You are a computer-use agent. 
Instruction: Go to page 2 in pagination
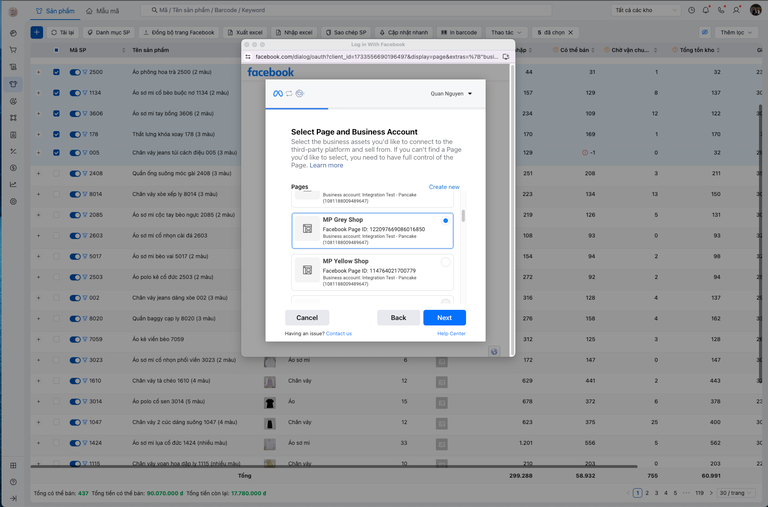click(x=649, y=493)
